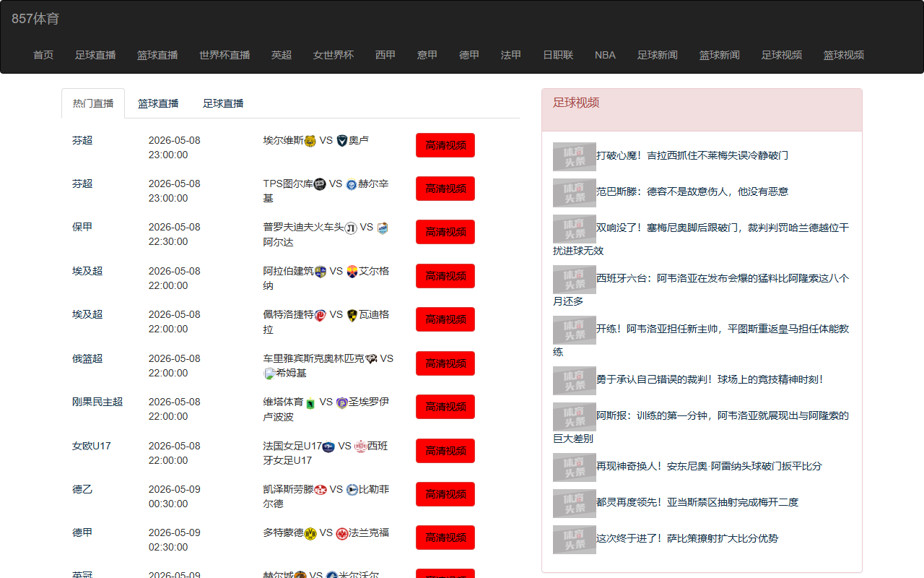Screen dimensions: 924x578
Task: Open 女世界杯 in navigation bar
Action: click(x=334, y=55)
